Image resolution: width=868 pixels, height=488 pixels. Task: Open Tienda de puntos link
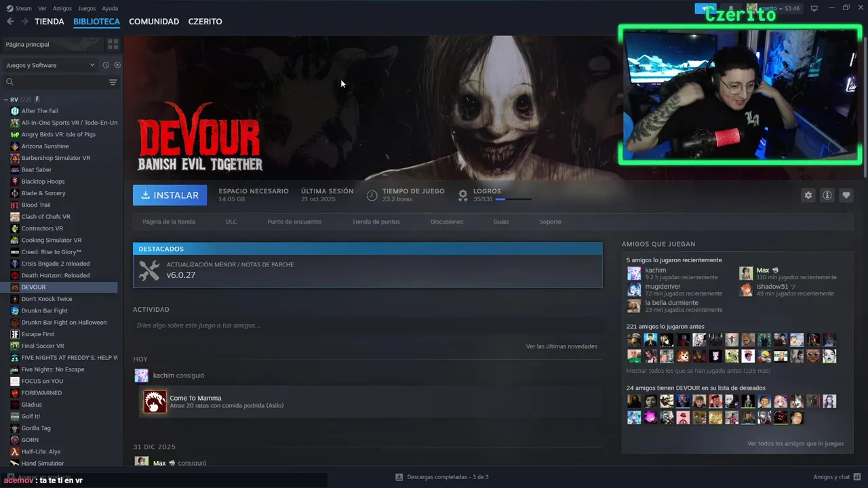click(x=376, y=222)
